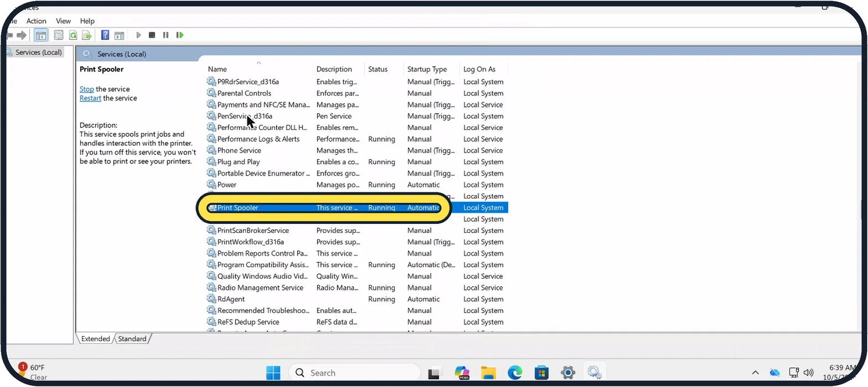Switch to the Standard tab
The height and width of the screenshot is (387, 868).
132,339
